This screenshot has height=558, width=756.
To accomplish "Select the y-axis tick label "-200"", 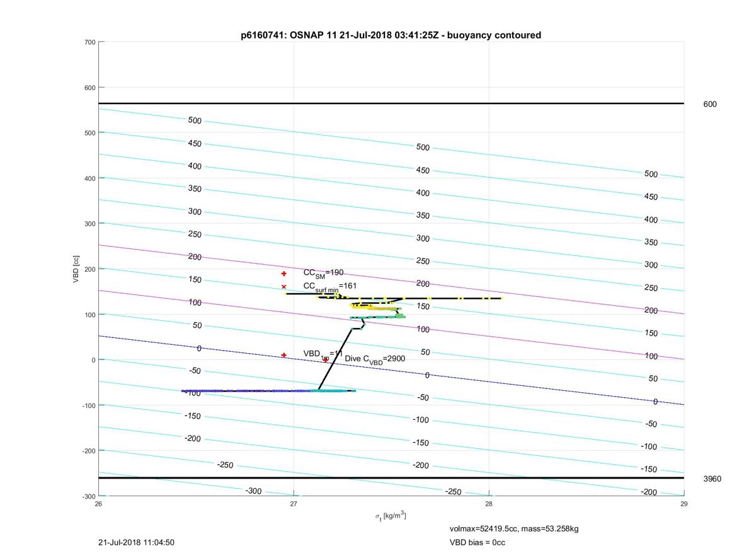I will click(x=88, y=451).
